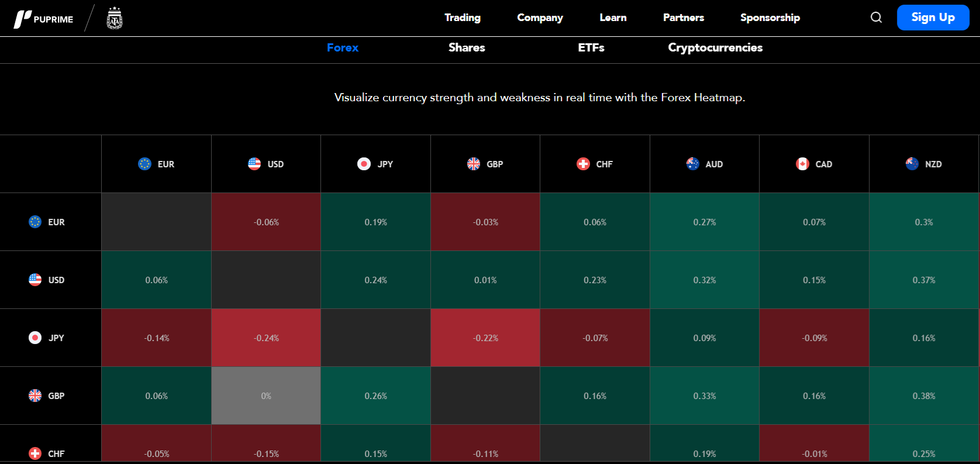
Task: Click the AUD flag in column header
Action: click(693, 164)
